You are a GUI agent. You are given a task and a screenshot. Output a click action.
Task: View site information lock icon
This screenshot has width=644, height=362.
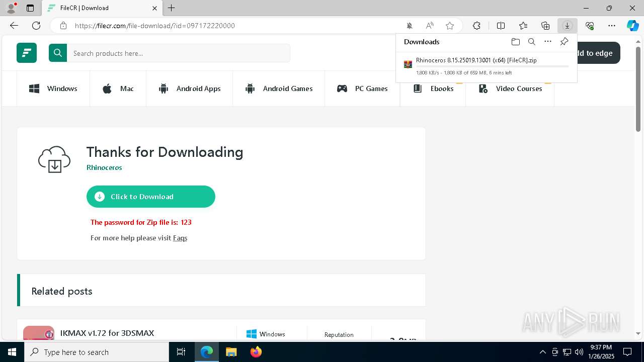tap(63, 26)
